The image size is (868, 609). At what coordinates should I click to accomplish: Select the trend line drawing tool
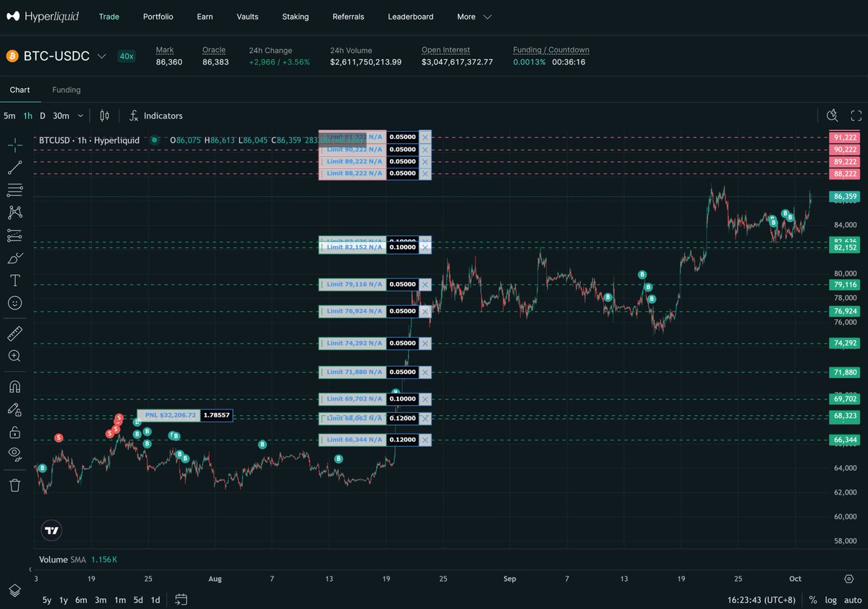point(14,168)
